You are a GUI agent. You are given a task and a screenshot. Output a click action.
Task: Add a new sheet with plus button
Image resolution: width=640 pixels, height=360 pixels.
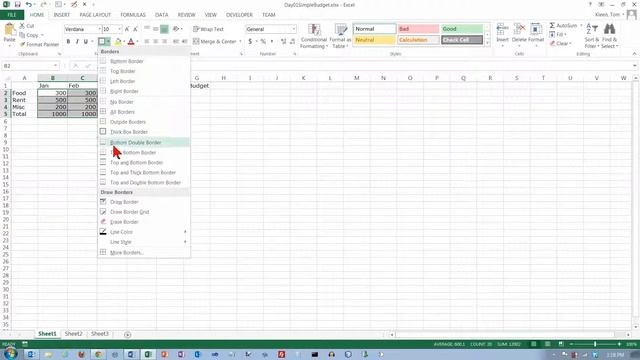coord(127,335)
